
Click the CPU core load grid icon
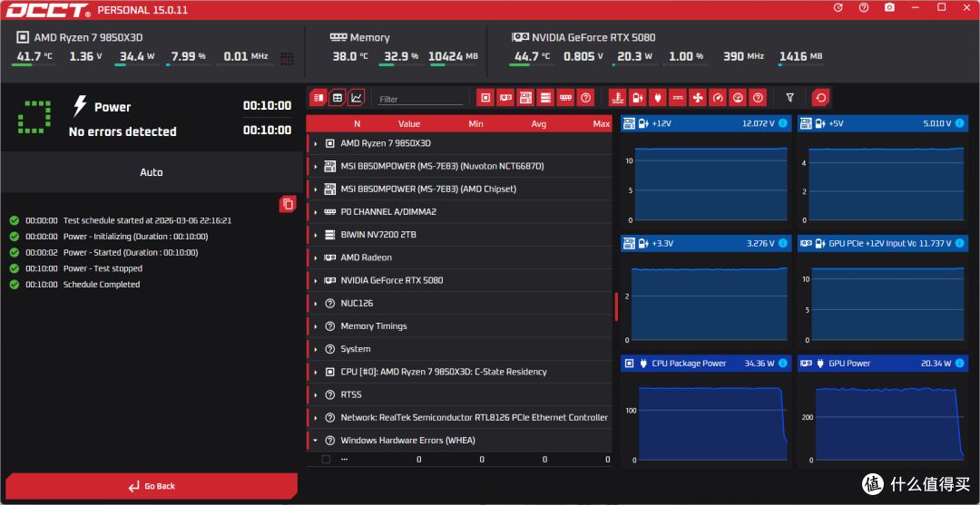288,59
